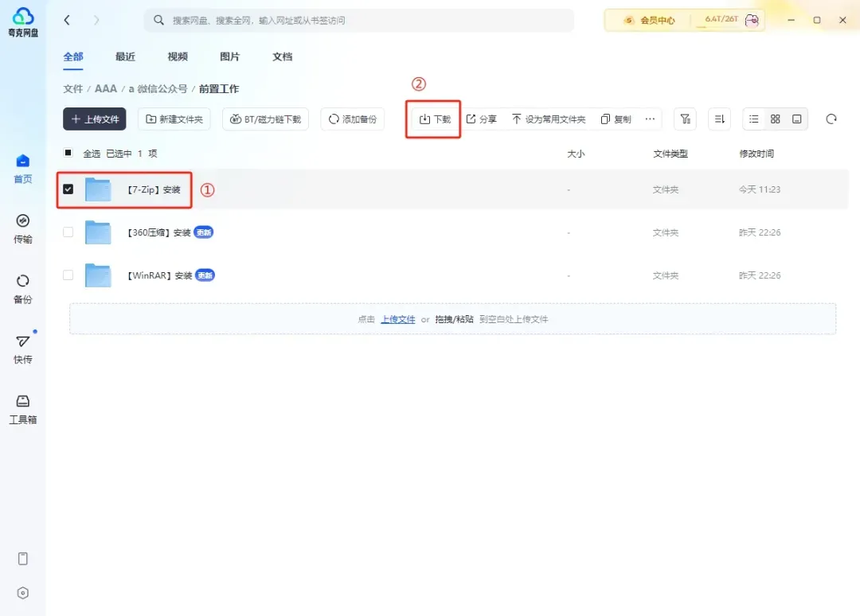Open the more actions ellipsis
The width and height of the screenshot is (860, 616).
650,119
